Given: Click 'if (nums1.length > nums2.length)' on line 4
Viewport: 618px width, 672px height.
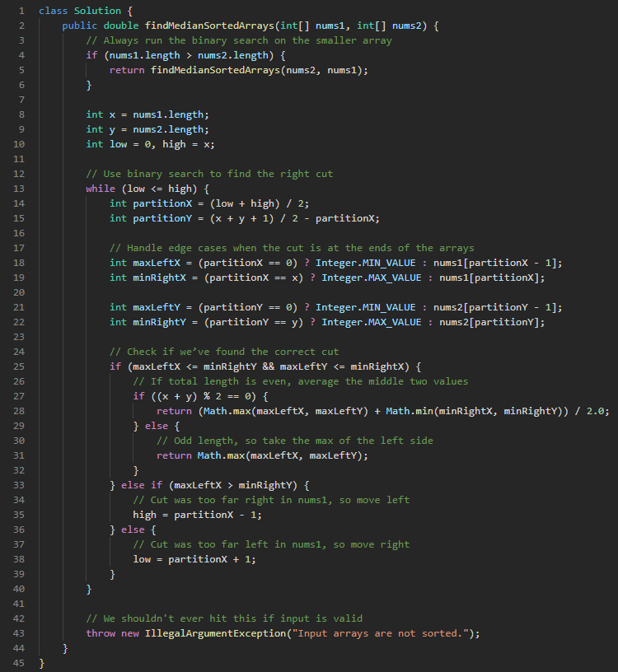Looking at the screenshot, I should pos(180,55).
